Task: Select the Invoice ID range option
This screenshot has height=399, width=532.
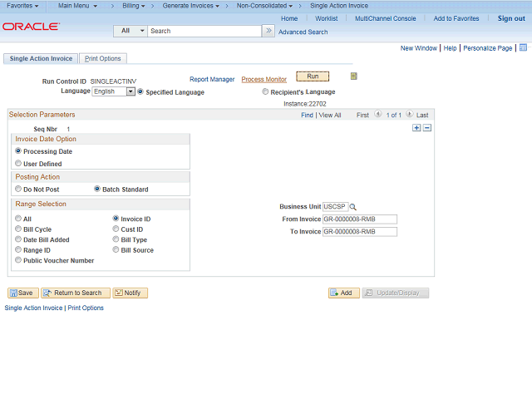Action: click(x=116, y=218)
